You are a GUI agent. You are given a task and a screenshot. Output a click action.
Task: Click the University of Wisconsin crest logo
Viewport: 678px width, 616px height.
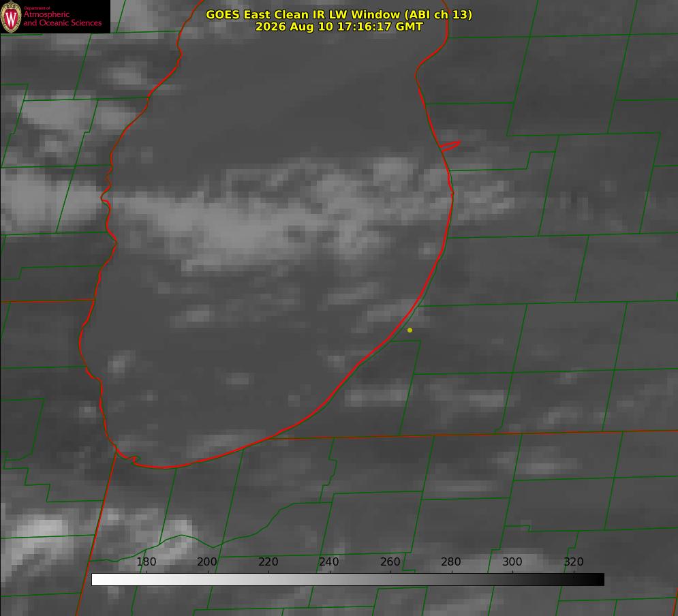pyautogui.click(x=11, y=16)
